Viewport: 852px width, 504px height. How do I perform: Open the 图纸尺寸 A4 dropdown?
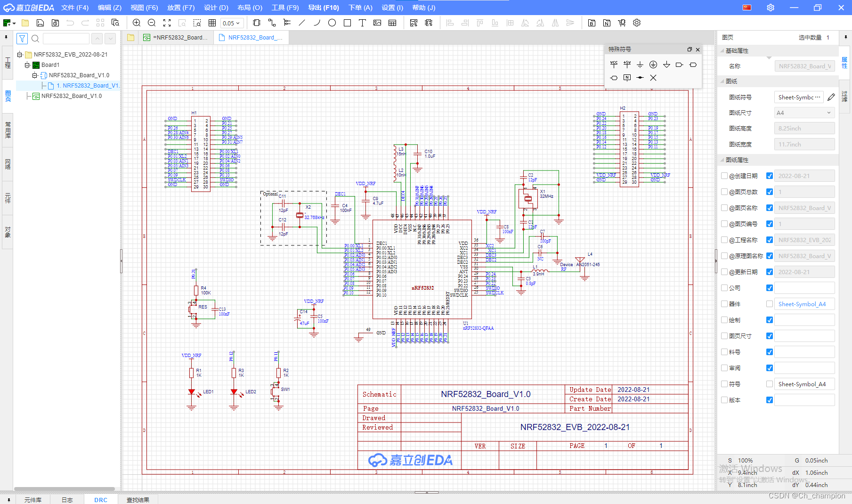click(x=804, y=112)
